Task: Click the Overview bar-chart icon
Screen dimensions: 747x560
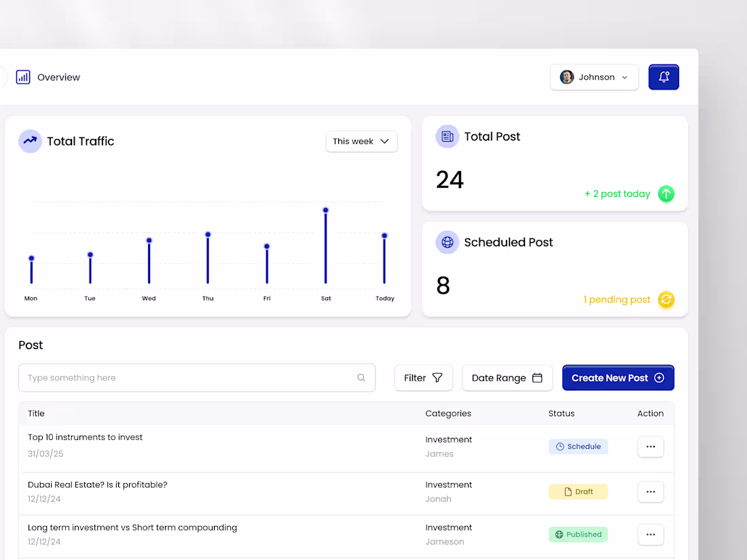Action: (x=23, y=77)
